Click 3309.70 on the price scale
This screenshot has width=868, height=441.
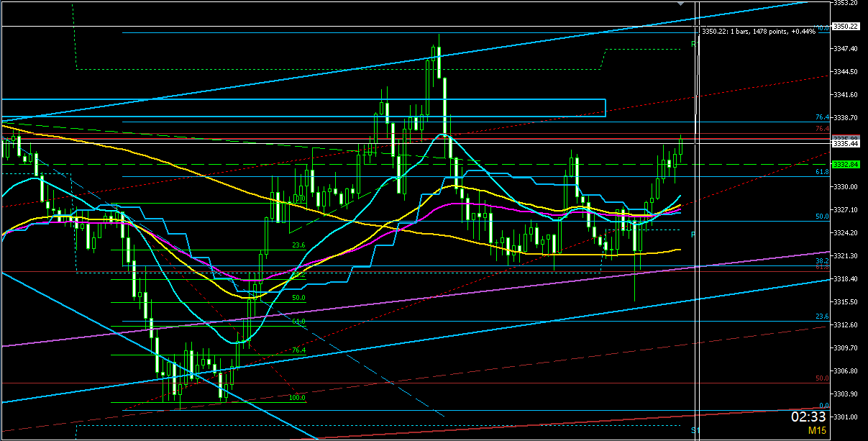[845, 348]
